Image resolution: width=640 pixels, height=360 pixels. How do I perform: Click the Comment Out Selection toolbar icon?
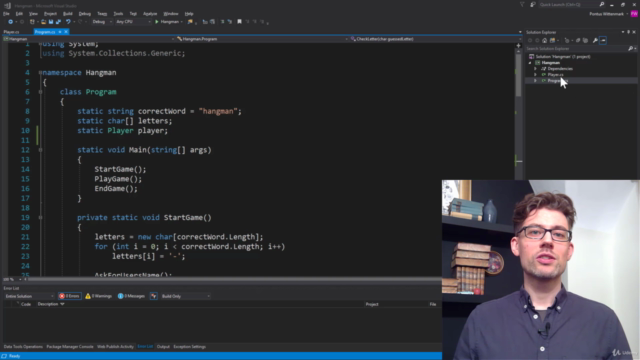[222, 22]
